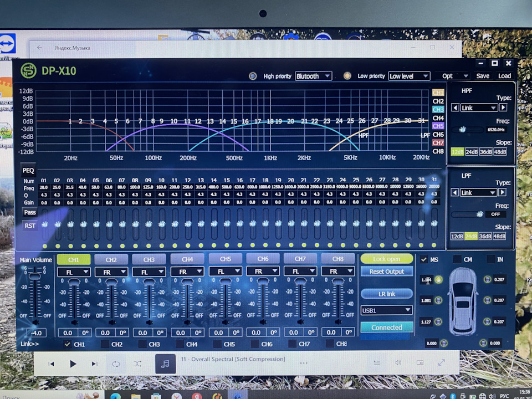The height and width of the screenshot is (399, 532).
Task: Enable the CM checkbox
Action: [457, 259]
